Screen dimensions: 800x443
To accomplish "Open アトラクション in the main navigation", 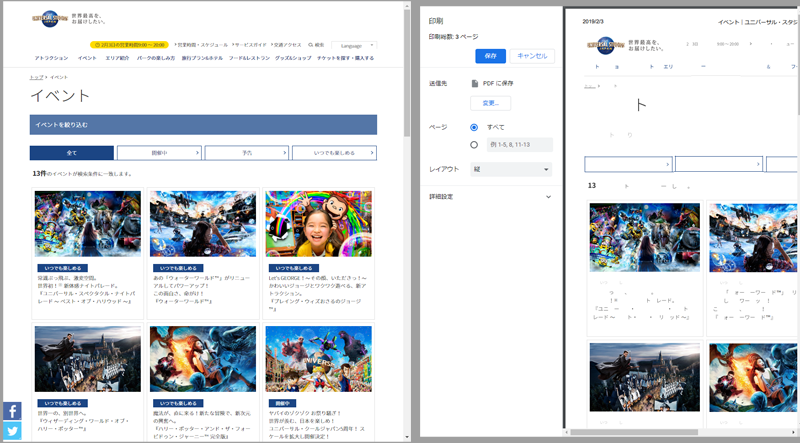I will point(51,58).
